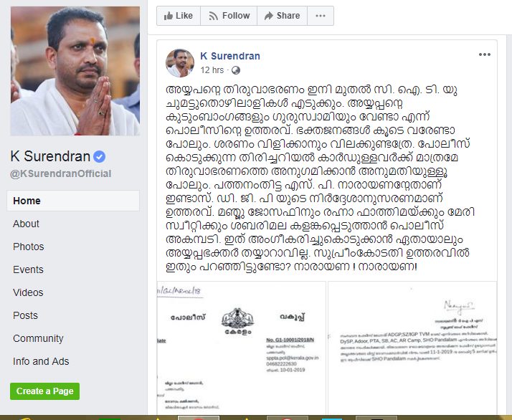512x420 pixels.
Task: Open the post's options ellipsis menu
Action: (x=485, y=54)
